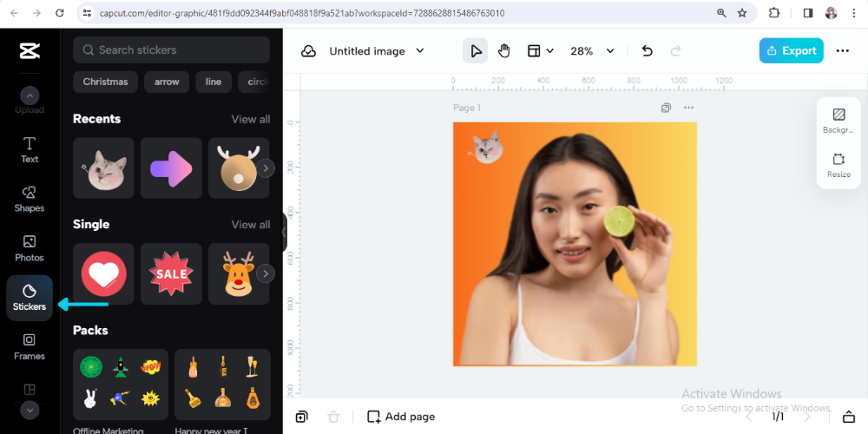Undo the last action
The image size is (868, 434).
648,51
